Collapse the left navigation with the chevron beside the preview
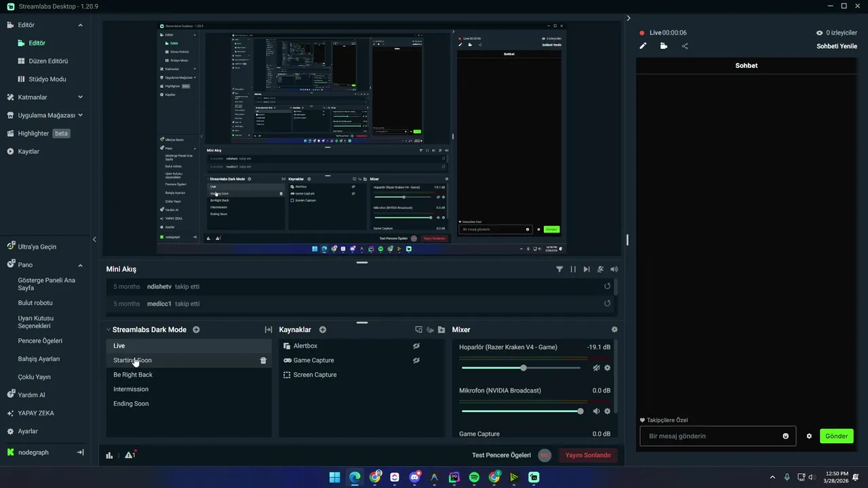This screenshot has width=868, height=488. tap(94, 239)
